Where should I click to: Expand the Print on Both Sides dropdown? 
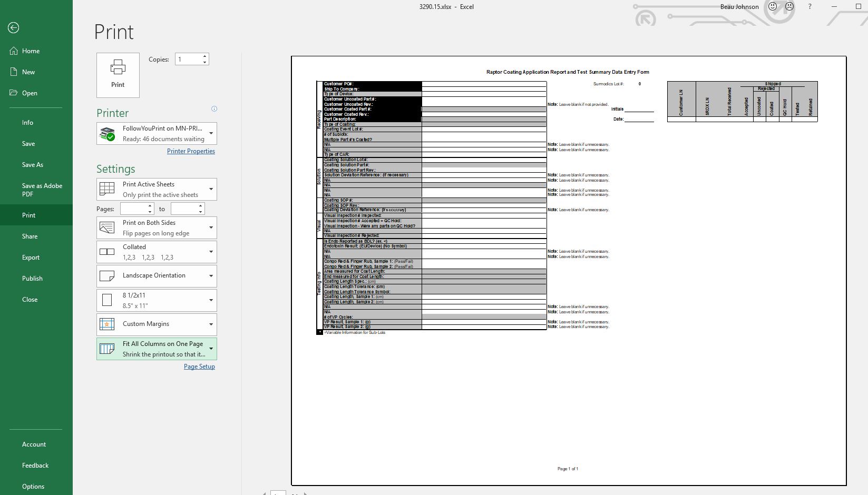[157, 228]
